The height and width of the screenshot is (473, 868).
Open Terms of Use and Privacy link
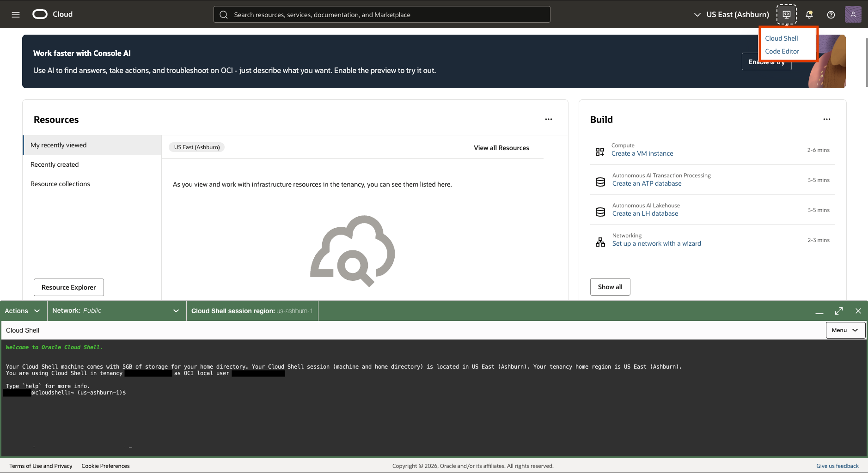(41, 466)
